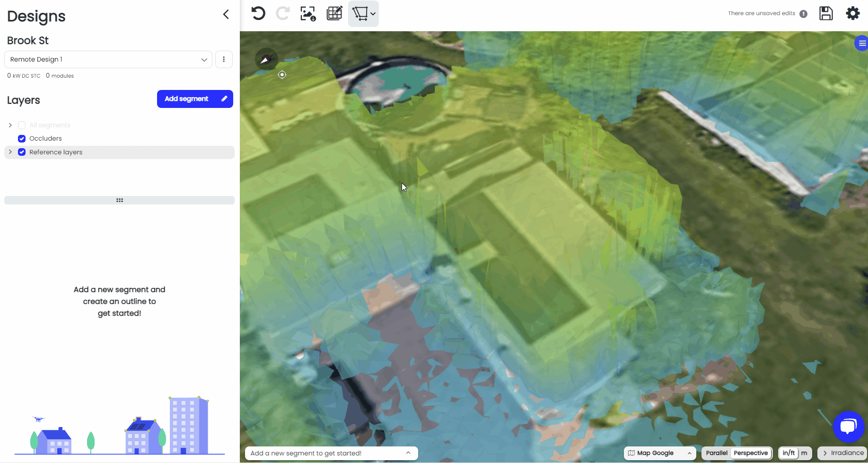Switch to Perspective view mode
868x463 pixels.
(751, 453)
